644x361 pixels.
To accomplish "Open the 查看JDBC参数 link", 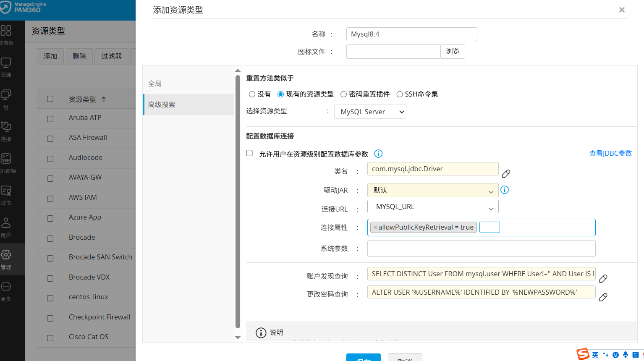I will 610,153.
